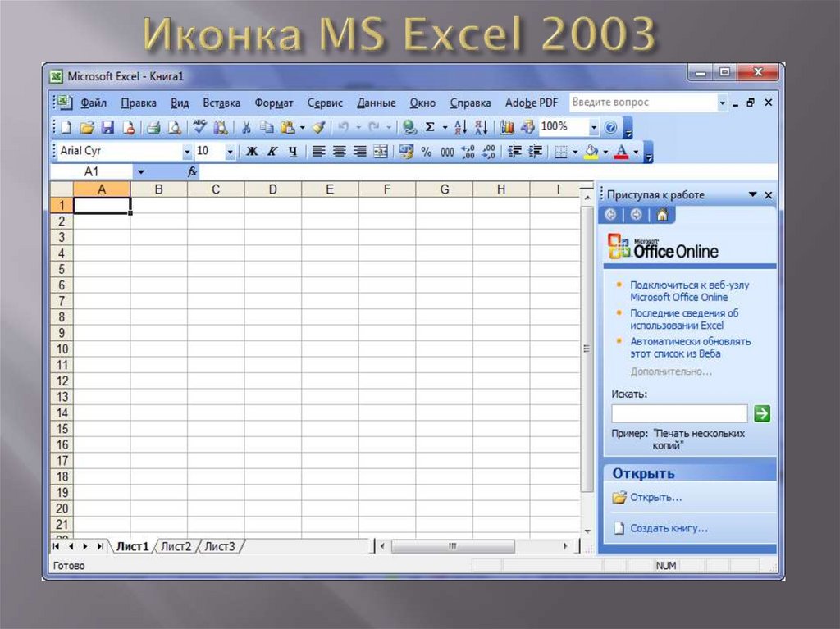
Task: Center align cell text
Action: [x=339, y=152]
